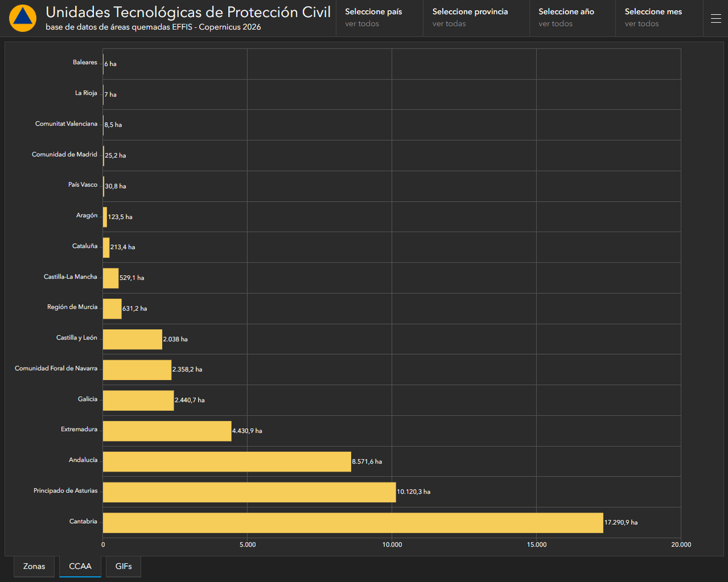Switch to the GIFs tab
Viewport: 728px width, 582px height.
(123, 566)
